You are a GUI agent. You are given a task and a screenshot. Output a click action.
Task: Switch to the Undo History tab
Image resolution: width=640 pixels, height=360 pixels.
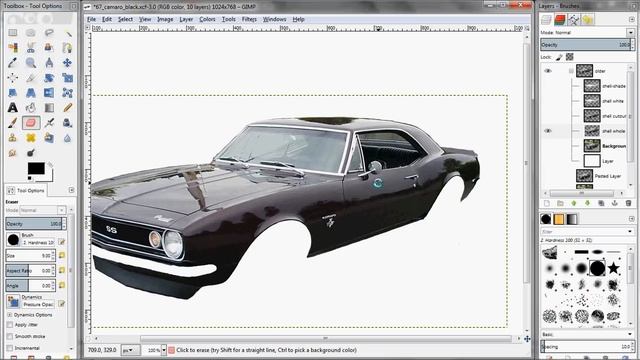pyautogui.click(x=588, y=19)
